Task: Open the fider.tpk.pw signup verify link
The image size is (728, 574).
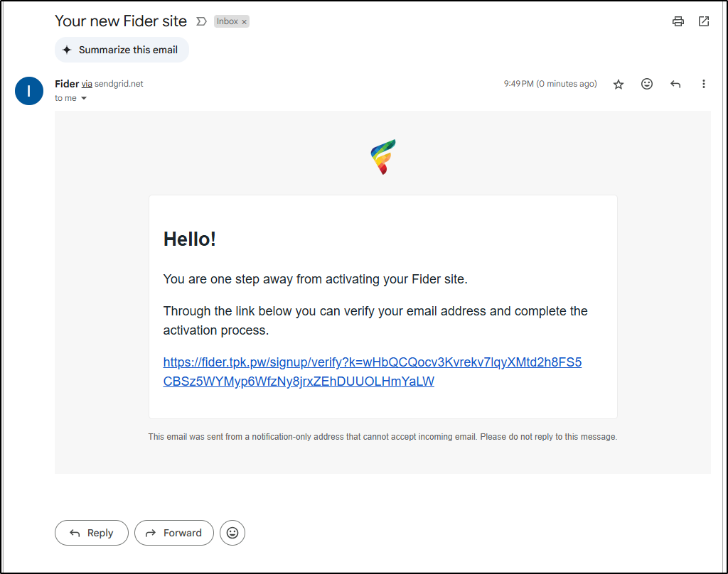Action: [x=372, y=372]
